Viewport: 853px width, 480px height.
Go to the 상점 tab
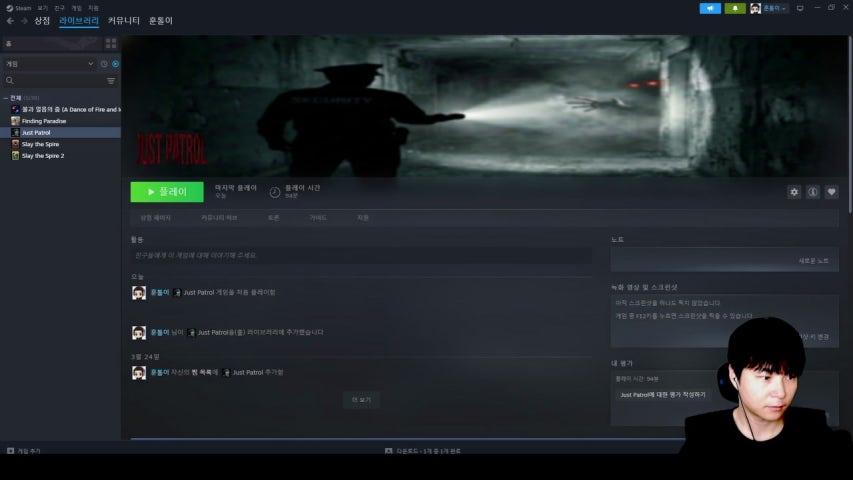click(x=42, y=21)
